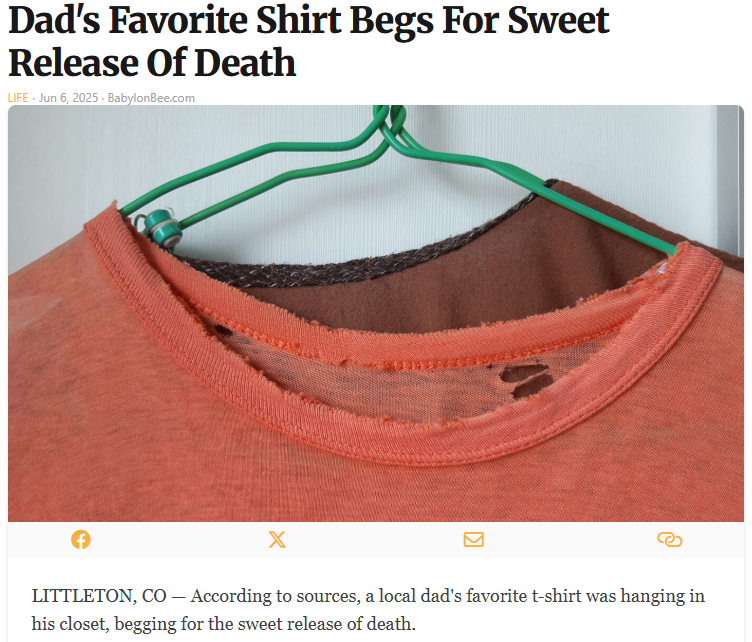
Task: Click the LITTLETON, CO dateline text
Action: click(x=99, y=596)
